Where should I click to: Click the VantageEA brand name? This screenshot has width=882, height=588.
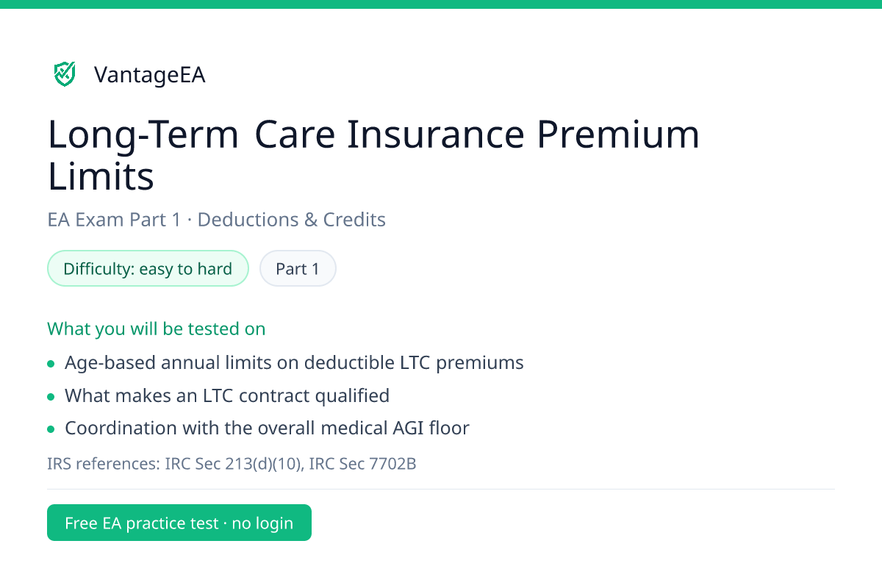click(x=150, y=75)
